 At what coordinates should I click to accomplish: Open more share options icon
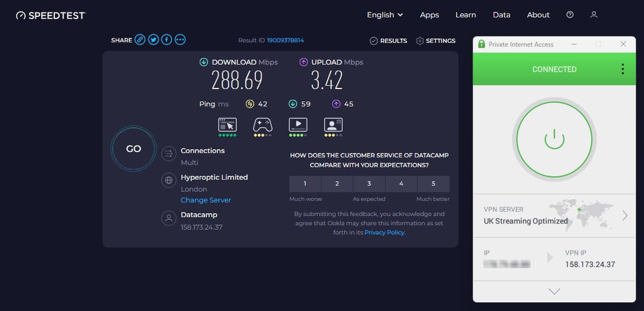pyautogui.click(x=180, y=40)
